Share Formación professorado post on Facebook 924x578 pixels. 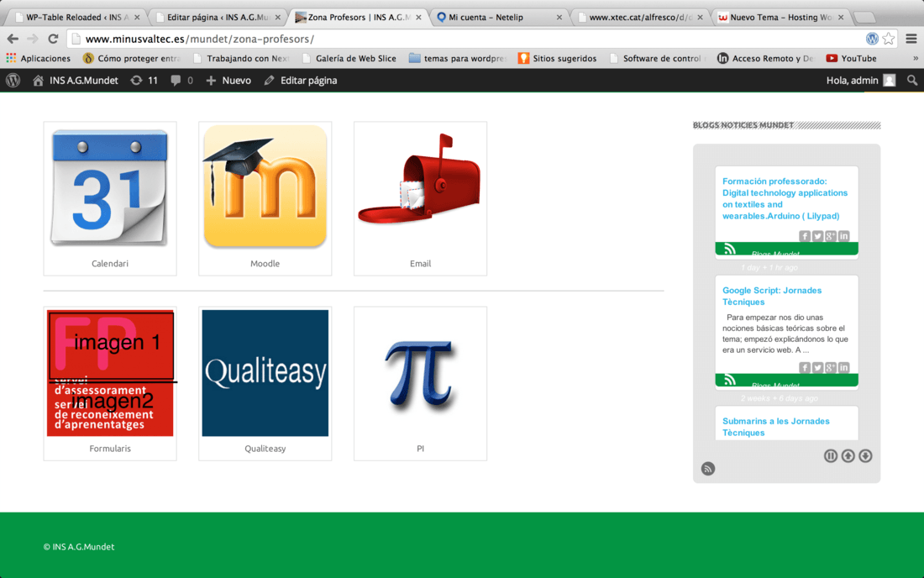click(805, 236)
